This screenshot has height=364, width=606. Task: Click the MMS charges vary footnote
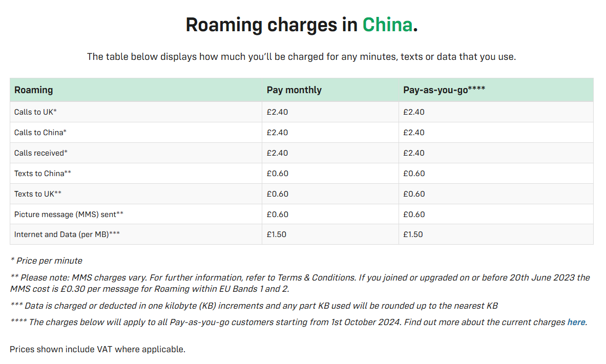[x=300, y=283]
